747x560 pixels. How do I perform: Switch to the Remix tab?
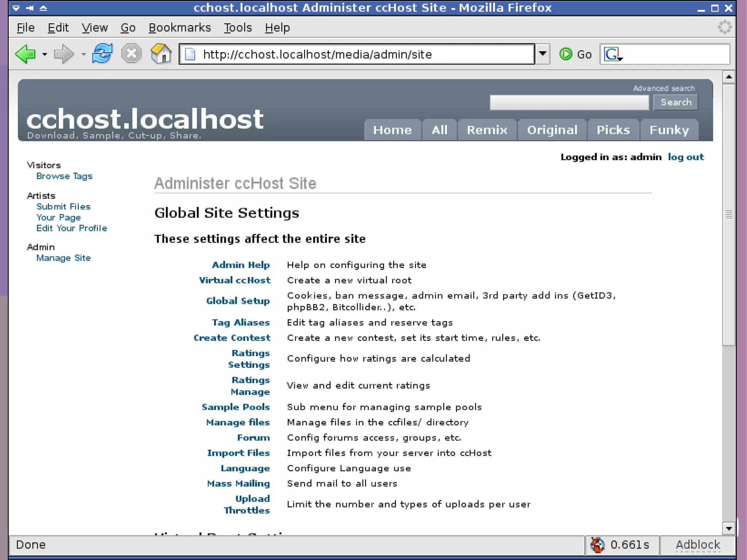pos(487,130)
